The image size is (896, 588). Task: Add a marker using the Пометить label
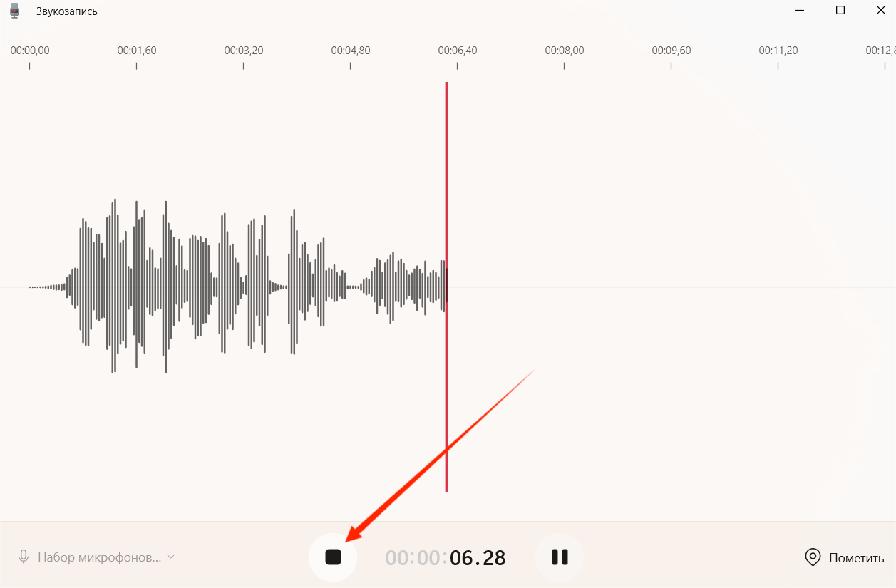(x=856, y=558)
